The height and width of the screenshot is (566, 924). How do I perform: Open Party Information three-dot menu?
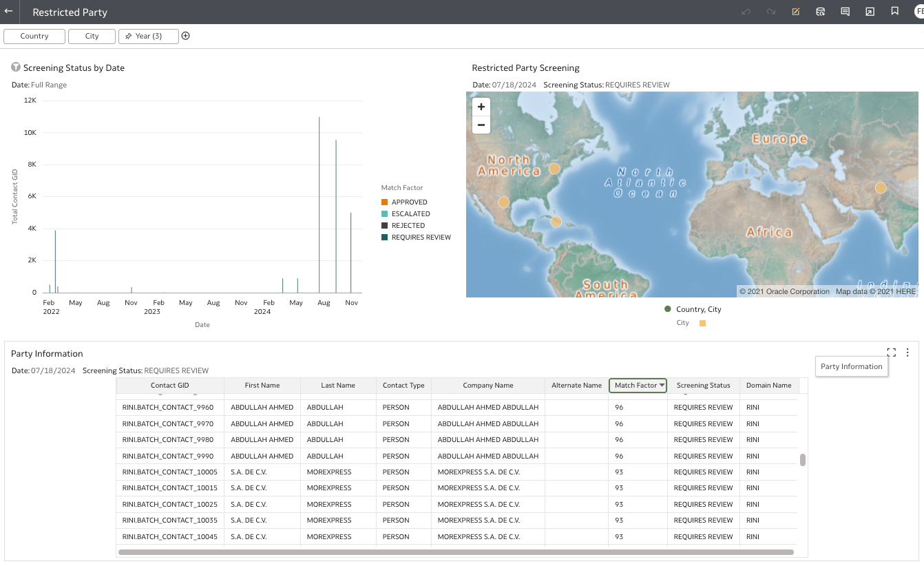pyautogui.click(x=907, y=352)
